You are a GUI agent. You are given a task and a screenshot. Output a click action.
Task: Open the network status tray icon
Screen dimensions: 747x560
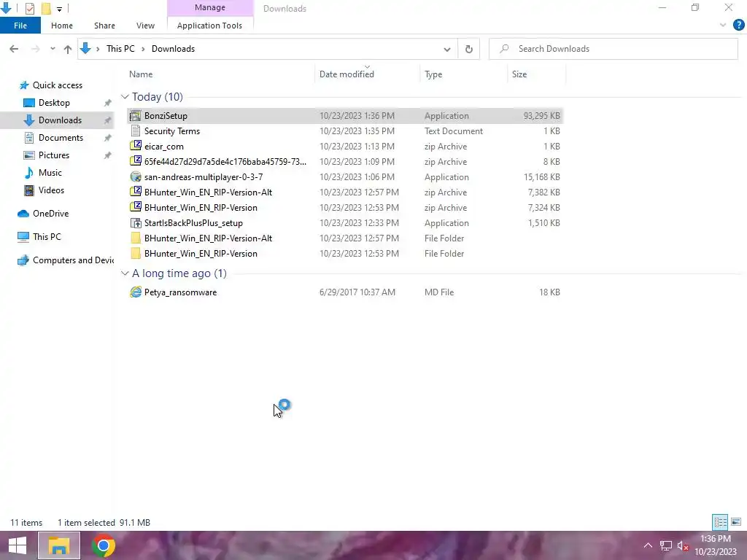pyautogui.click(x=665, y=545)
